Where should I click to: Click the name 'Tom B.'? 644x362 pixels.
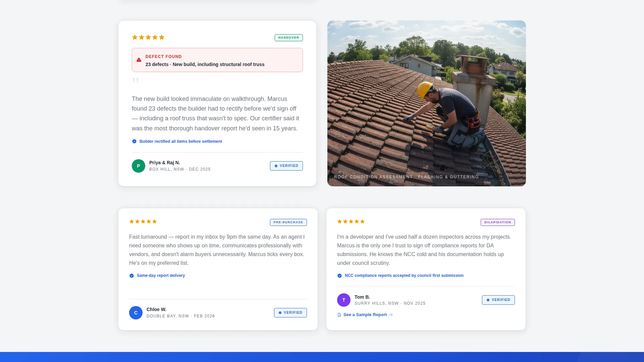[x=362, y=297]
